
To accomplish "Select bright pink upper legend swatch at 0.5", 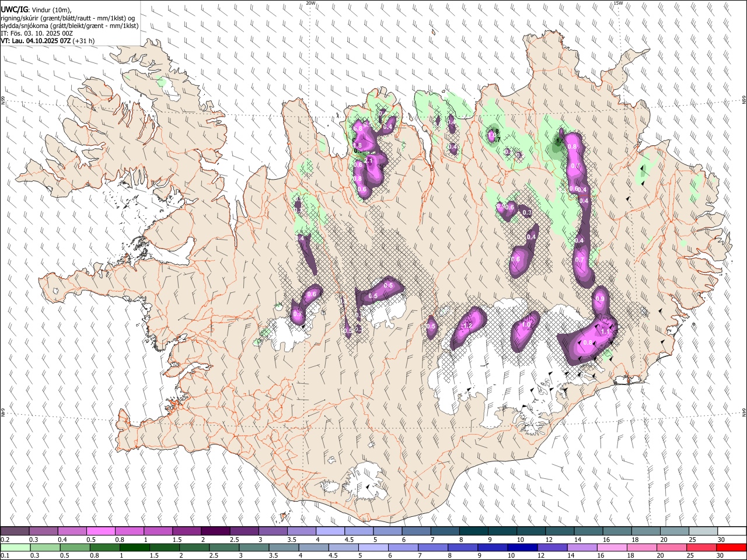I will [x=101, y=531].
